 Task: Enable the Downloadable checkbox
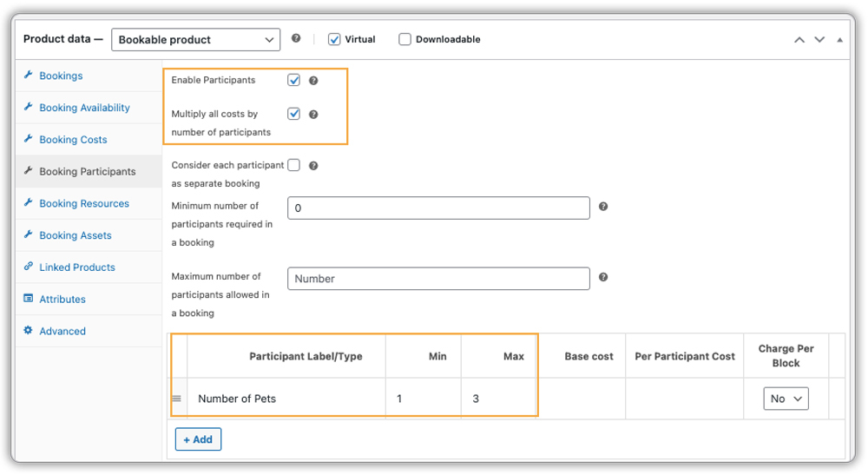click(404, 39)
